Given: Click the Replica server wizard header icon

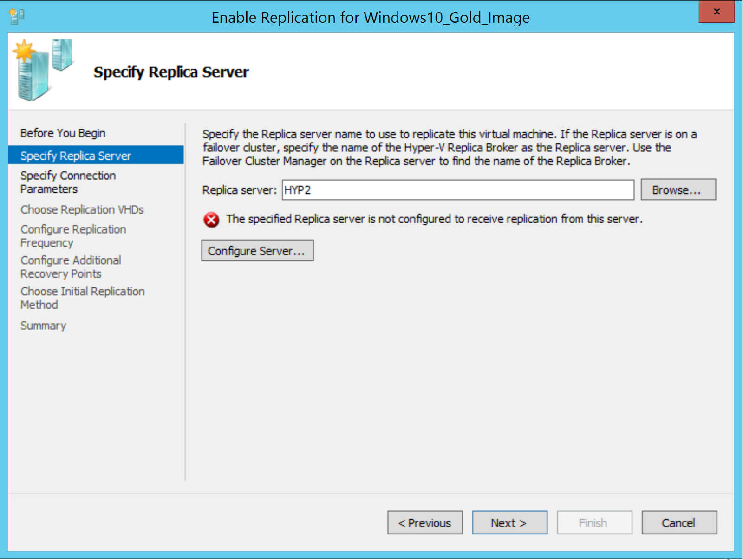Looking at the screenshot, I should [x=43, y=70].
